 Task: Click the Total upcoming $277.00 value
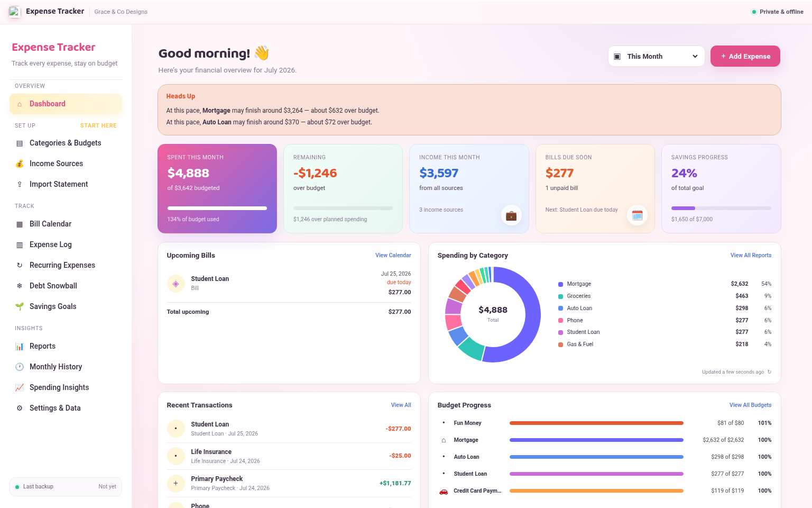click(x=400, y=312)
